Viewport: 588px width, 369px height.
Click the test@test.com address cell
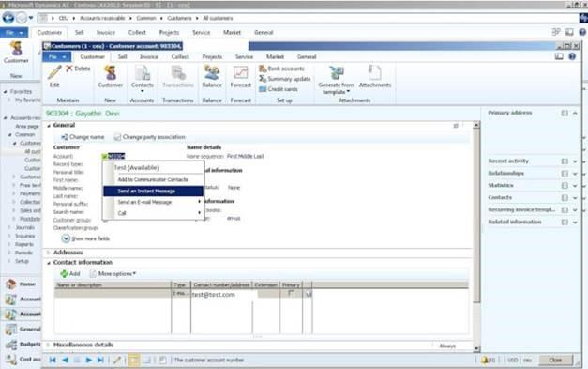(x=222, y=294)
